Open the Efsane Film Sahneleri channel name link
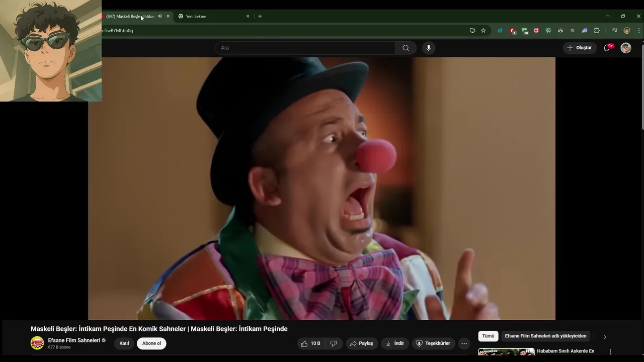The width and height of the screenshot is (644, 362). 74,340
